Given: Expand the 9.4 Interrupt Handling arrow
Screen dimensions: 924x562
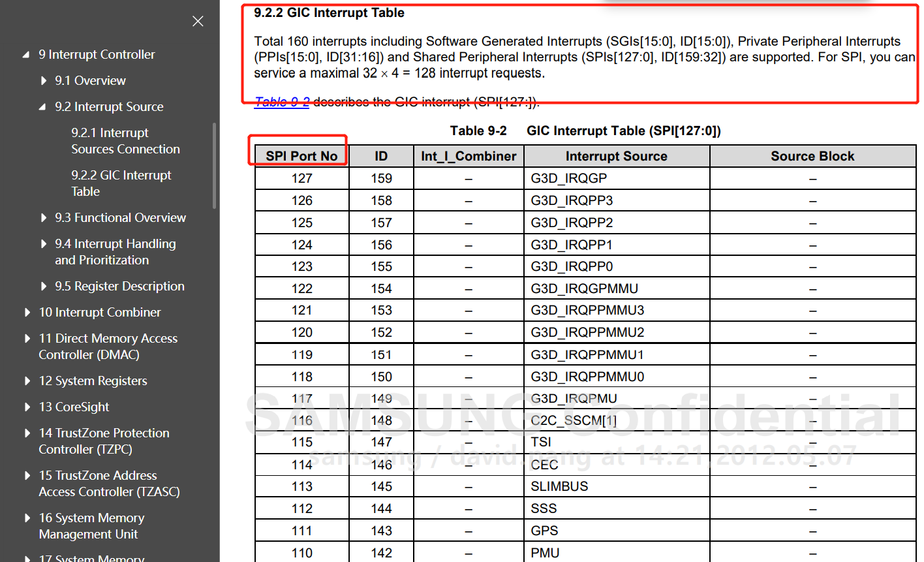Looking at the screenshot, I should 43,244.
